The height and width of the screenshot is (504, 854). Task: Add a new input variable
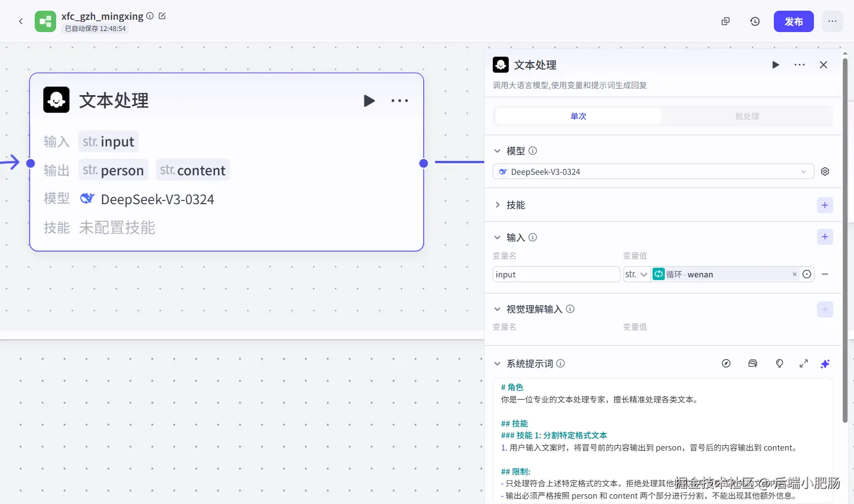pos(825,237)
